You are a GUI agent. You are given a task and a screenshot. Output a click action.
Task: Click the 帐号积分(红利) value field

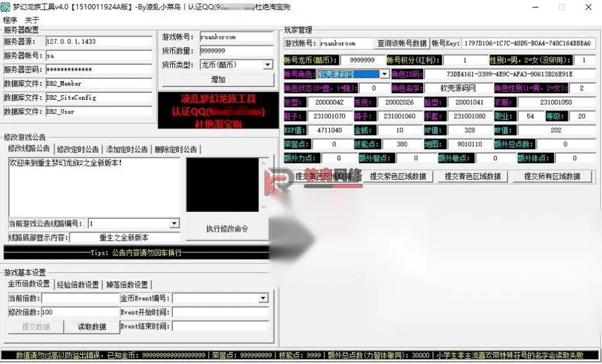[465, 60]
